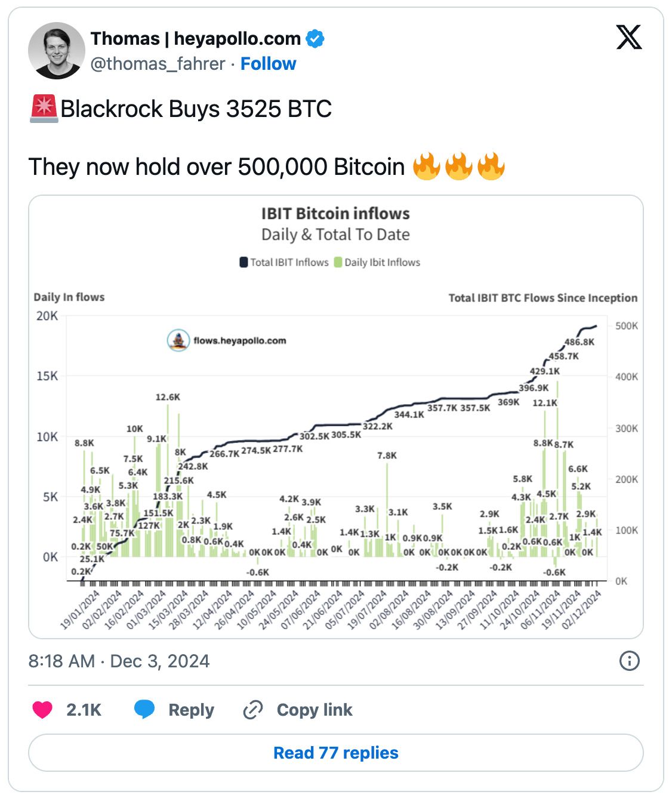This screenshot has width=672, height=807.
Task: Click the red siren emoji
Action: pos(44,109)
